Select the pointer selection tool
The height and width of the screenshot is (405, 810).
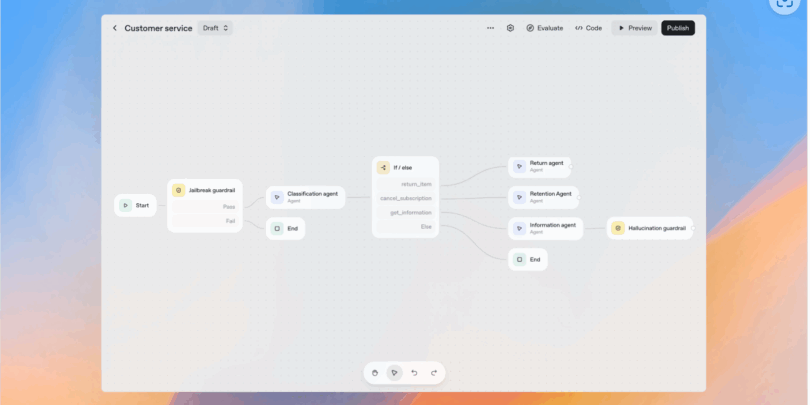point(395,373)
